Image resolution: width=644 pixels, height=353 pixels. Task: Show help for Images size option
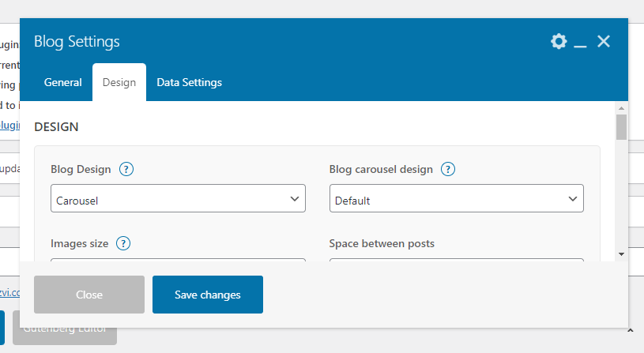(122, 243)
